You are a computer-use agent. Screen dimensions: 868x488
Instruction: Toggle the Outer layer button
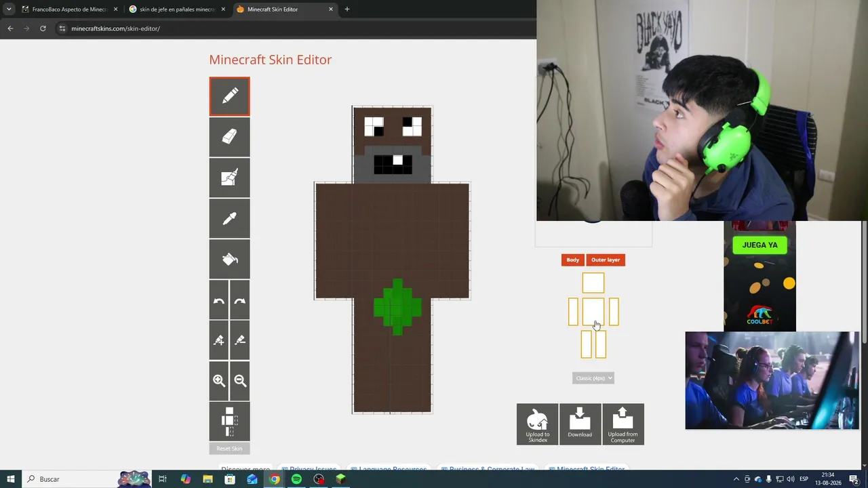[606, 260]
